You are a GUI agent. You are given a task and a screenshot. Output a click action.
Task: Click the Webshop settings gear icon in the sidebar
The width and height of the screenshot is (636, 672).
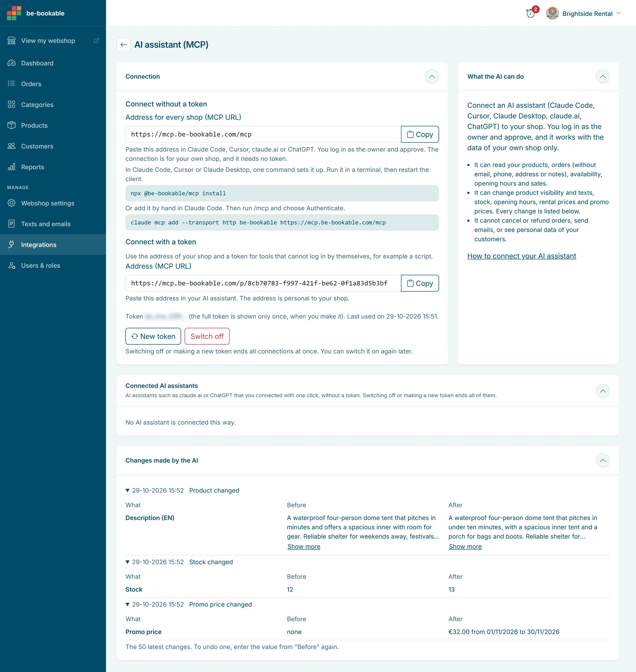coord(12,203)
